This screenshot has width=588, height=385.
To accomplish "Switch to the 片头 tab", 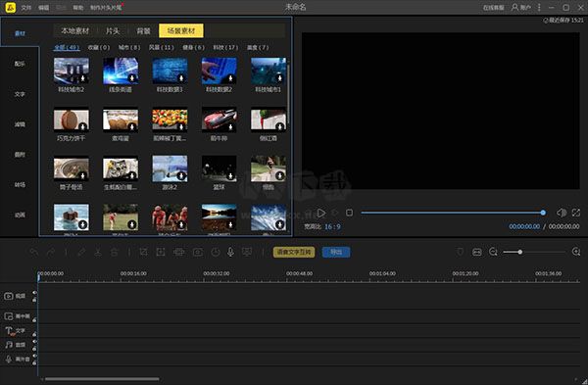I will 112,30.
